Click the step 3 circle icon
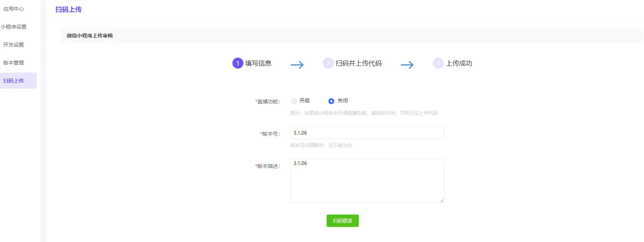The width and height of the screenshot is (644, 242). click(x=438, y=63)
